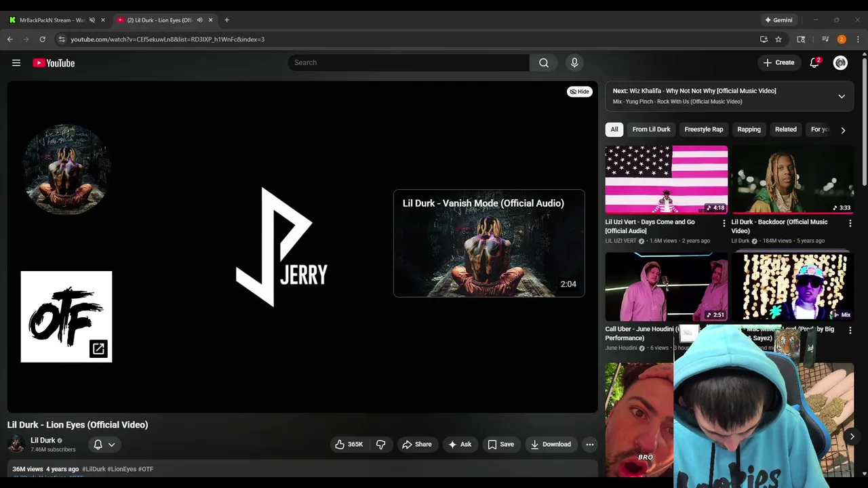Image resolution: width=868 pixels, height=488 pixels.
Task: Expand the Next playlist panel chevron
Action: [x=842, y=96]
